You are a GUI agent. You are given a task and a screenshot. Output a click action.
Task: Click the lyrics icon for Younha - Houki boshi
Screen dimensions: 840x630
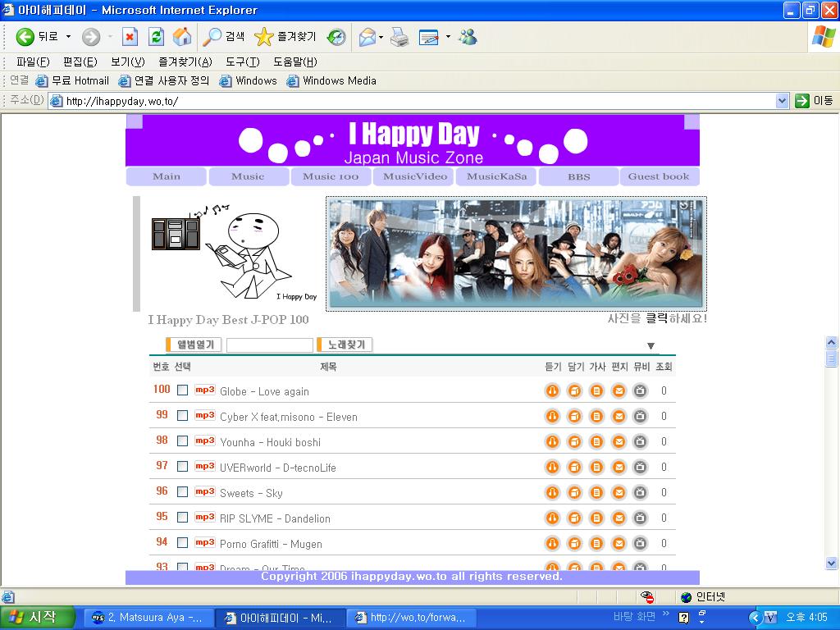[596, 442]
